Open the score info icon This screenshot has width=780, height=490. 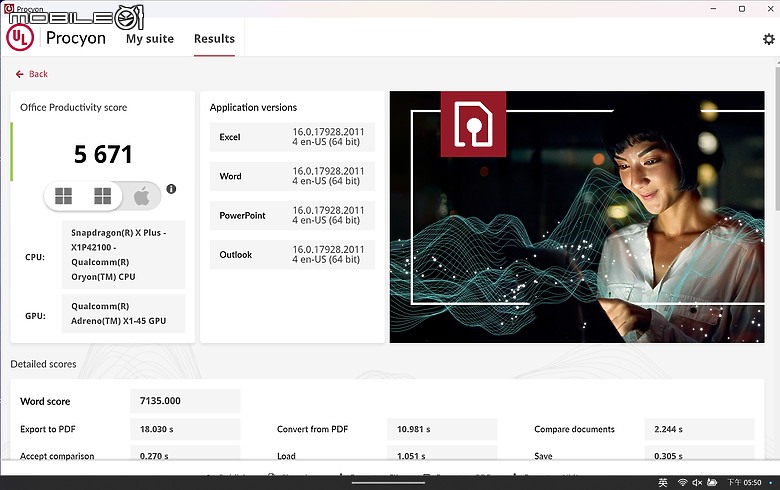[171, 189]
